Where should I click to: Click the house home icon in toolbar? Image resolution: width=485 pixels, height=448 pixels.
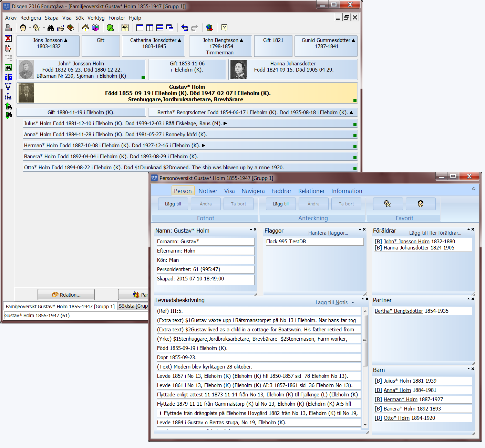pyautogui.click(x=85, y=28)
